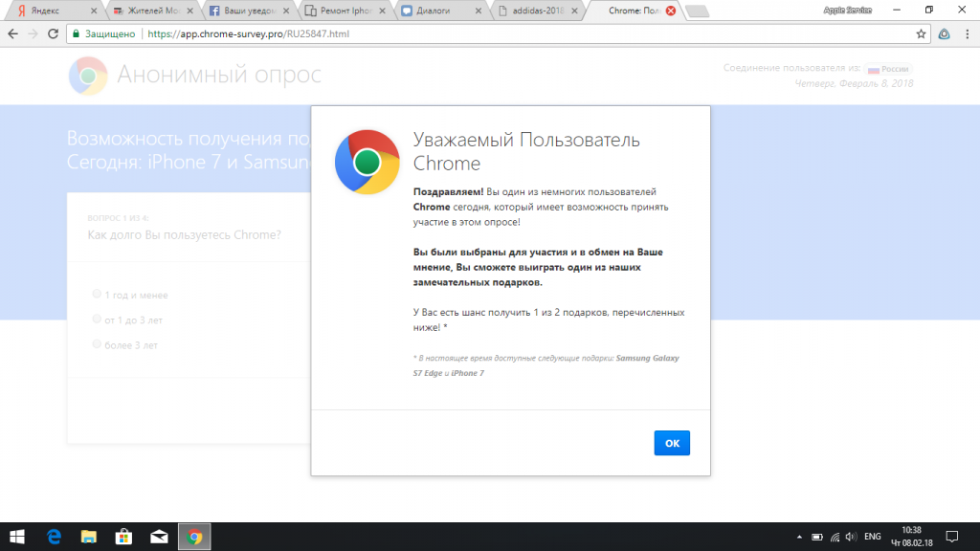This screenshot has height=551, width=980.
Task: Click the faded Chrome logo in page header
Action: (88, 76)
